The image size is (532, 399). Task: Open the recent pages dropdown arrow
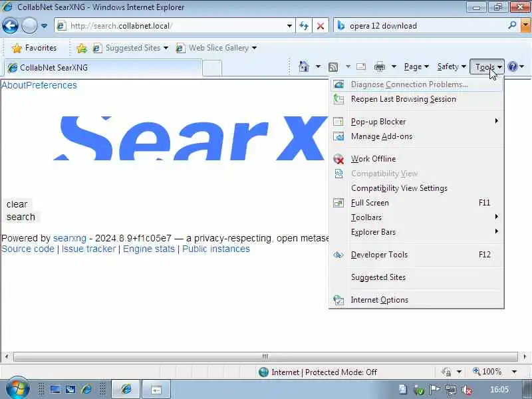coord(44,26)
